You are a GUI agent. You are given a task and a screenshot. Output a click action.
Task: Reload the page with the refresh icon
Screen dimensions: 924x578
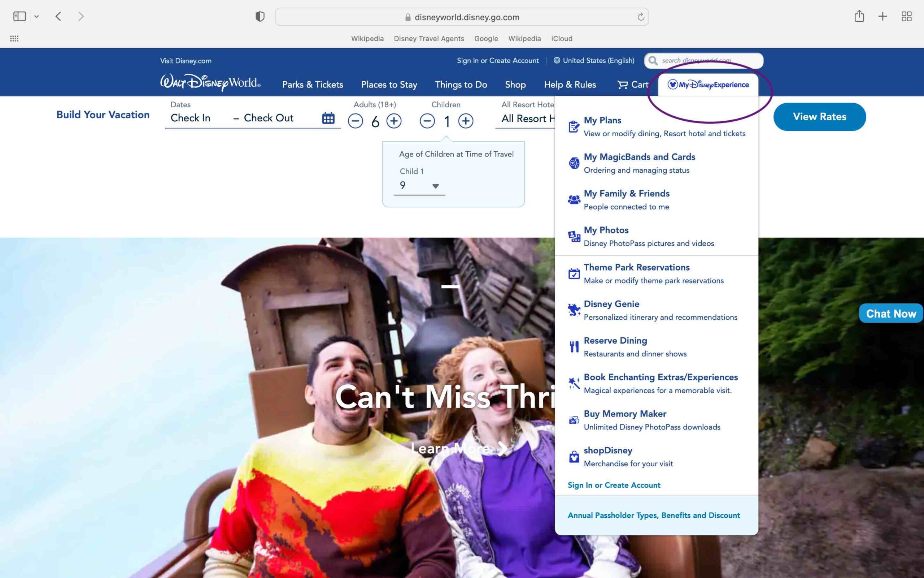click(x=641, y=17)
